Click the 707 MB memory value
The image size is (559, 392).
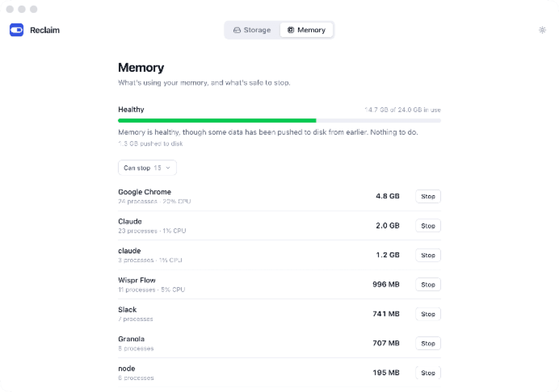386,343
